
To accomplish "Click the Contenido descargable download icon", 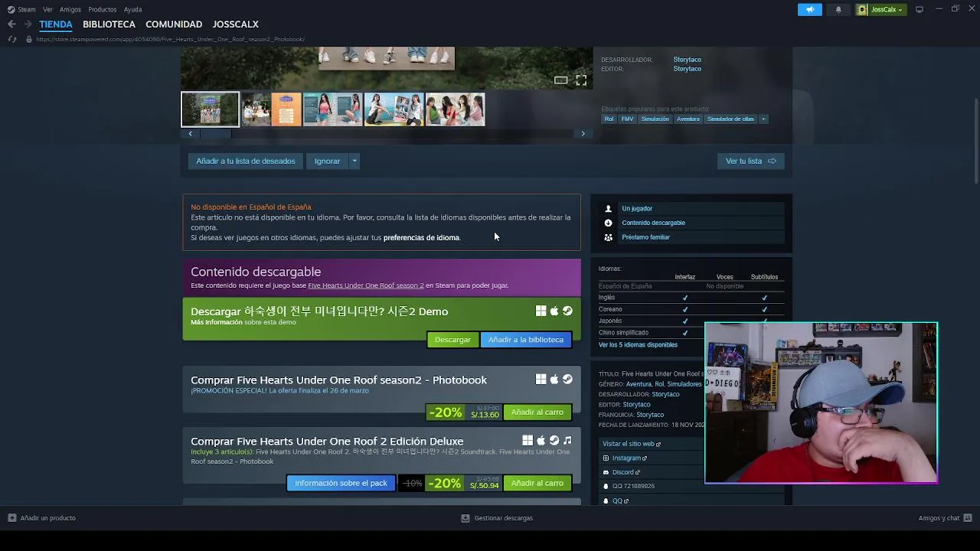I will (x=609, y=223).
